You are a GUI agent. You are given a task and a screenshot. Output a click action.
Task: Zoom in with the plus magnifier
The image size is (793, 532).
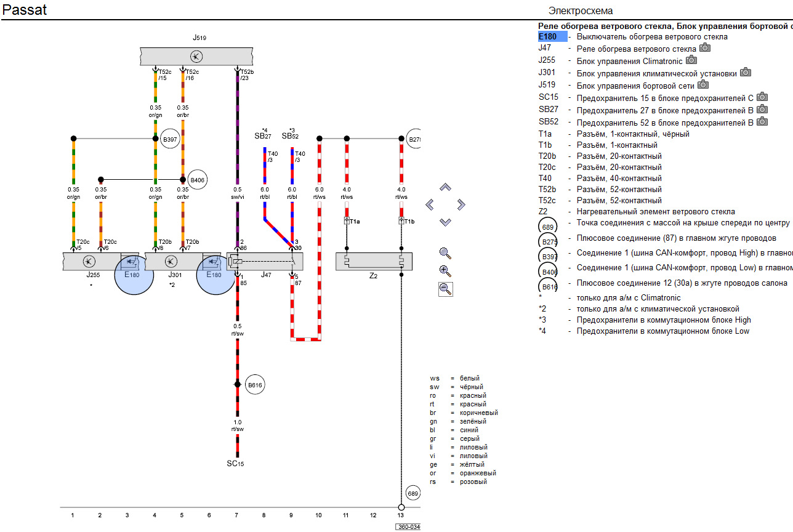tap(446, 270)
